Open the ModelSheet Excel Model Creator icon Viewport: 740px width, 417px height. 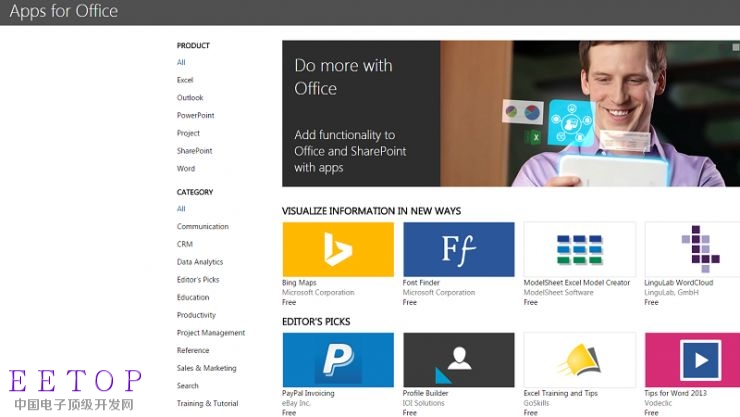pyautogui.click(x=580, y=250)
